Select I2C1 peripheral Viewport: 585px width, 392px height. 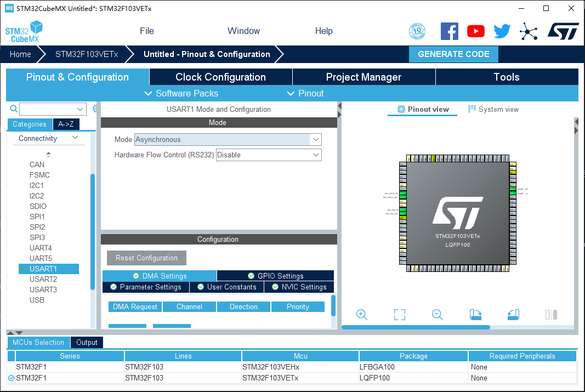click(37, 185)
